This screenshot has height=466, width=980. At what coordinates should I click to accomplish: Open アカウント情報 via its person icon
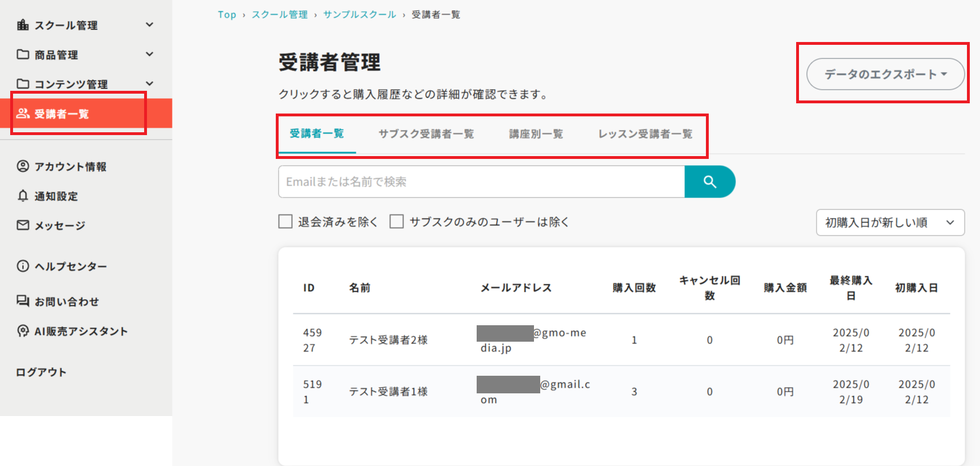click(23, 166)
